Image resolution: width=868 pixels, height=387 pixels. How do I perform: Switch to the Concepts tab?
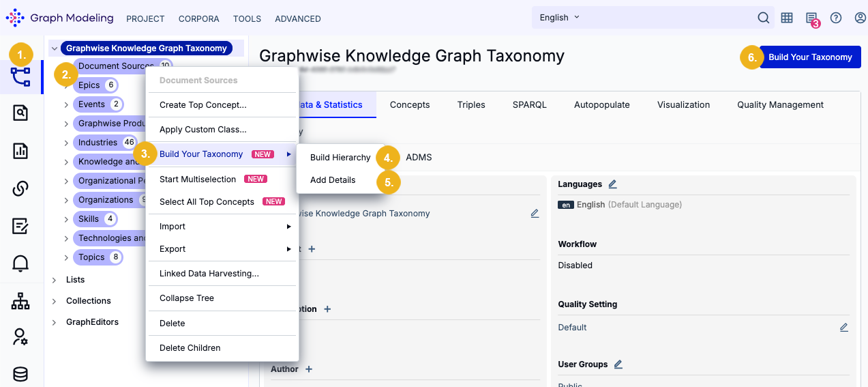(410, 105)
